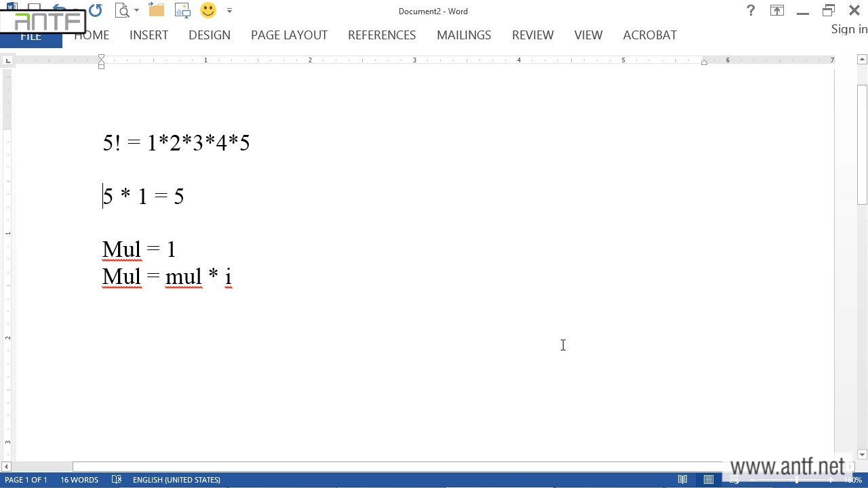
Task: Click the Sign in link
Action: point(849,29)
